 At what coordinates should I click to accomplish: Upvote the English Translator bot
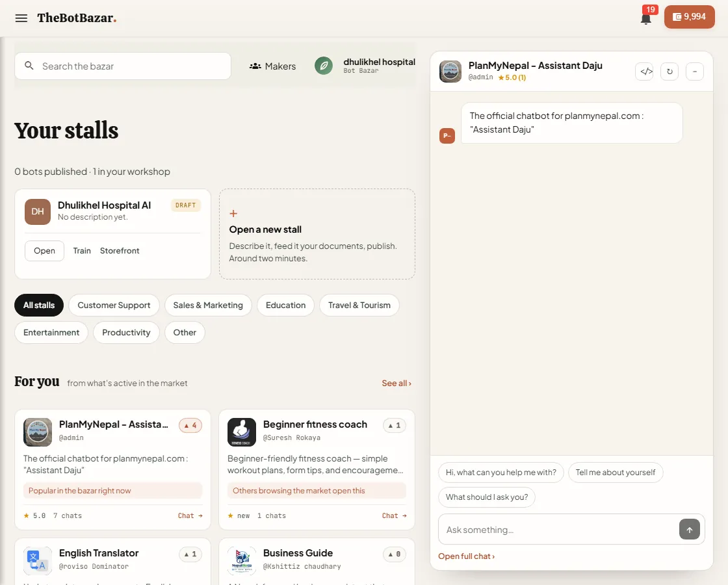(190, 554)
